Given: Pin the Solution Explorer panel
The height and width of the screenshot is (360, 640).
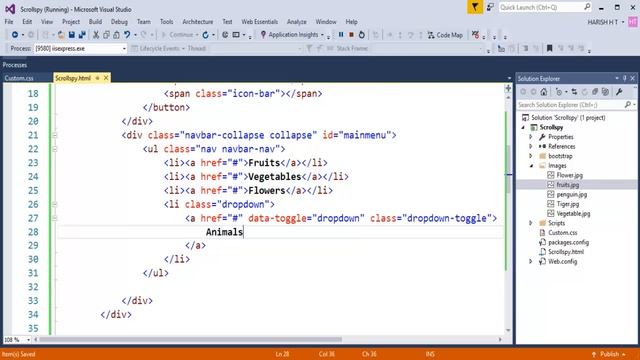Looking at the screenshot, I should coord(624,78).
